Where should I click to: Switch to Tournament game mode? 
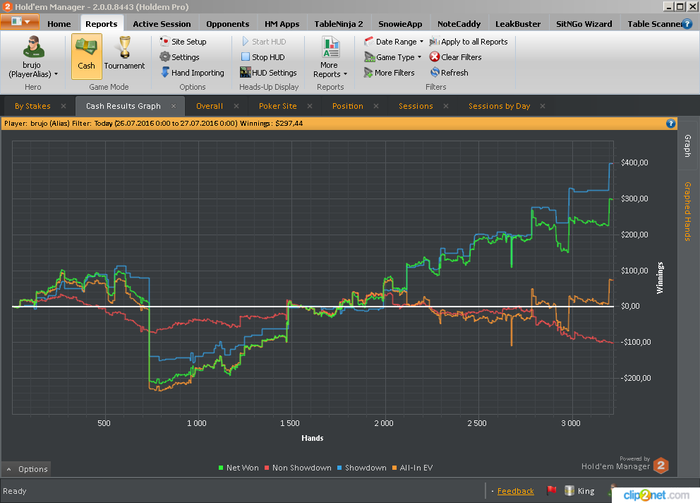tap(125, 52)
